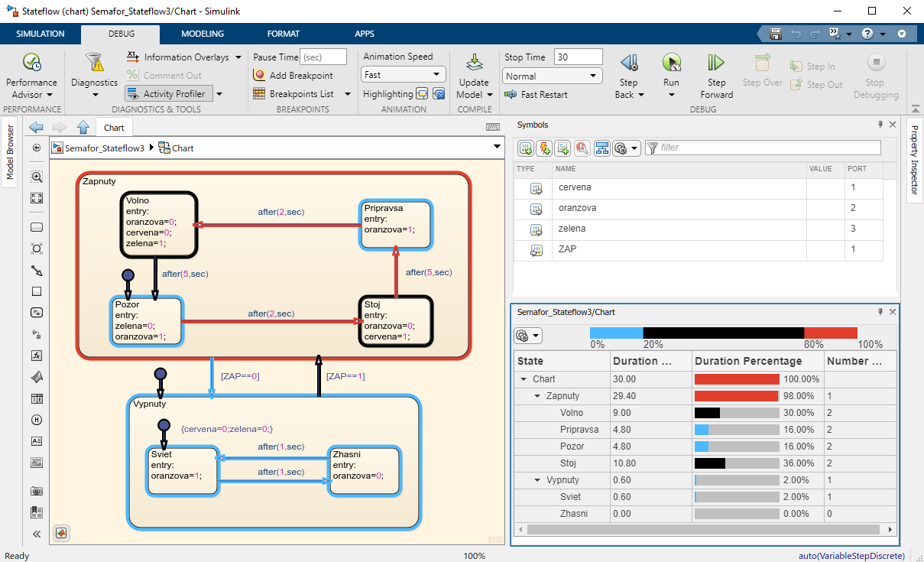This screenshot has width=924, height=562.
Task: Click Add Breakpoint in the ribbon
Action: pyautogui.click(x=293, y=76)
